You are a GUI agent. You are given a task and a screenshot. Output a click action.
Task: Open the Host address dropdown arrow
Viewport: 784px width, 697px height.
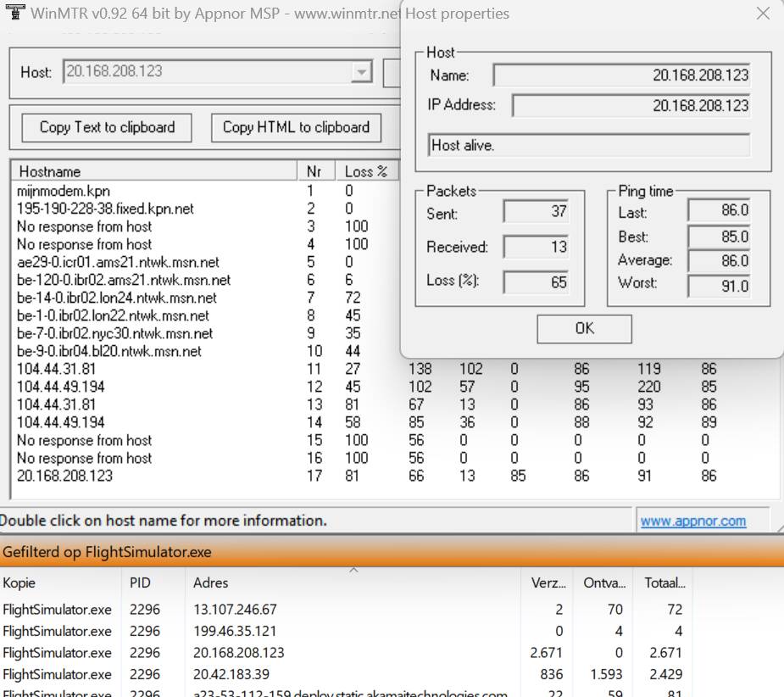[362, 72]
